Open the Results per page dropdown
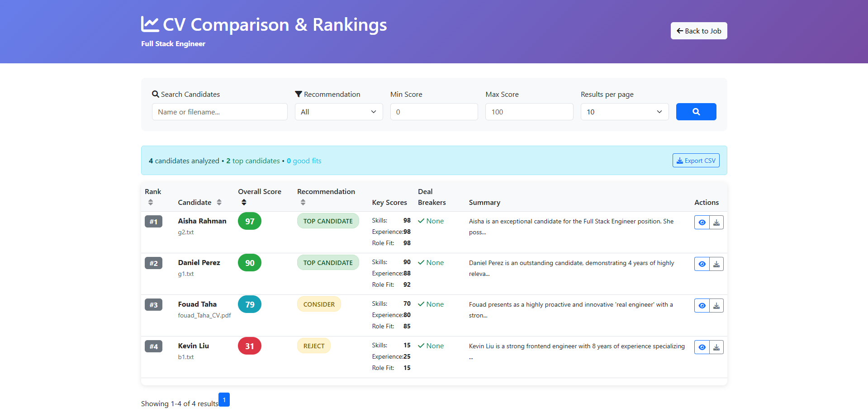 624,112
